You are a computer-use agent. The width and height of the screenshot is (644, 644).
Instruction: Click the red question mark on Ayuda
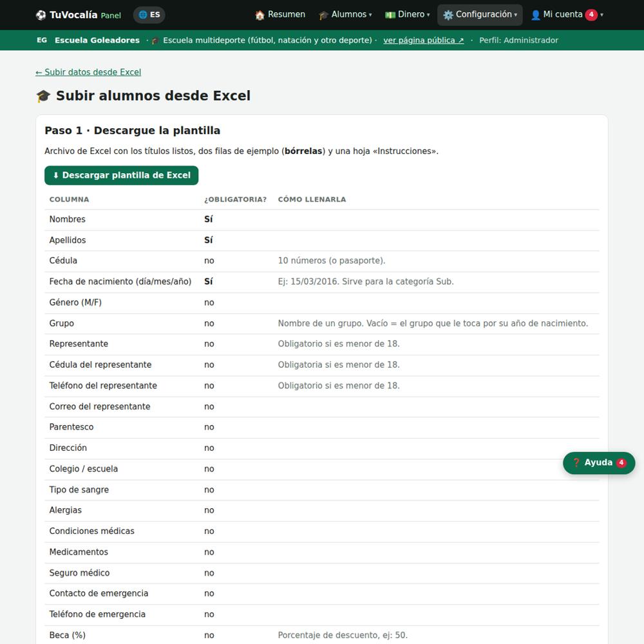(576, 463)
